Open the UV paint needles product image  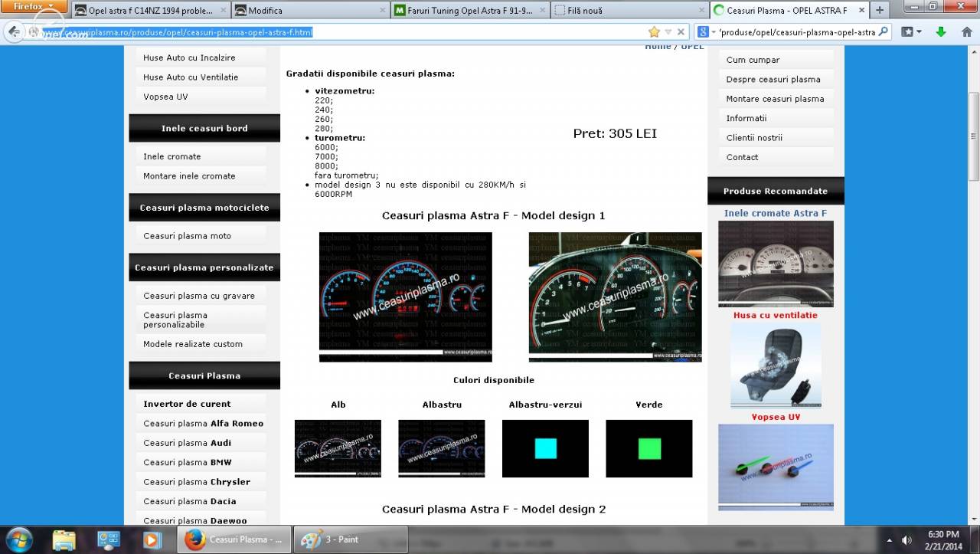776,467
